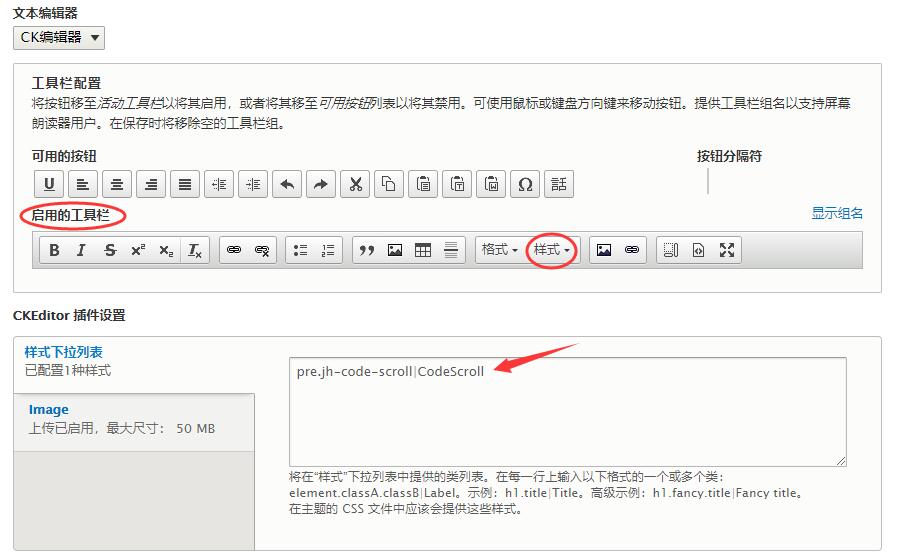Open the 格式 format dropdown
This screenshot has width=903, height=560.
pos(500,250)
